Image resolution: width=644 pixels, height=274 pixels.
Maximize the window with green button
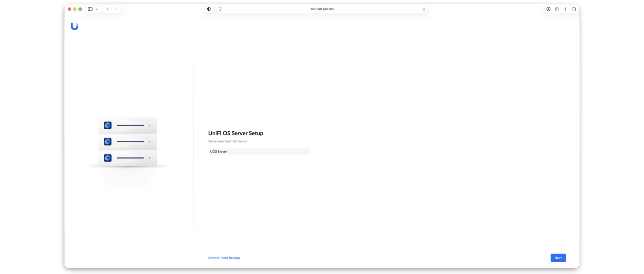tap(80, 9)
